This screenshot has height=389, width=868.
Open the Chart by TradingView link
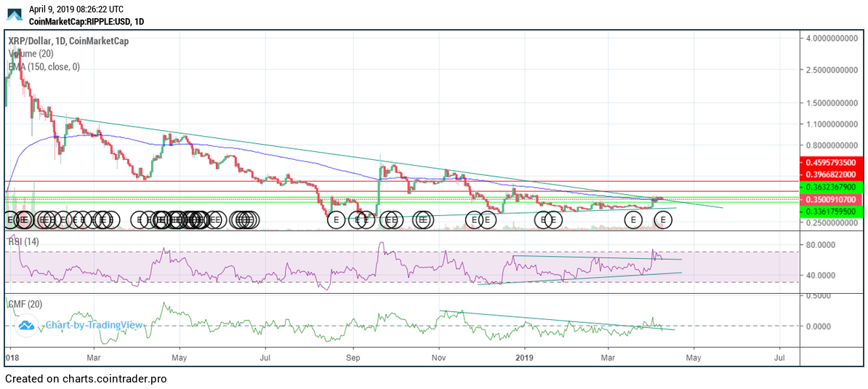94,325
